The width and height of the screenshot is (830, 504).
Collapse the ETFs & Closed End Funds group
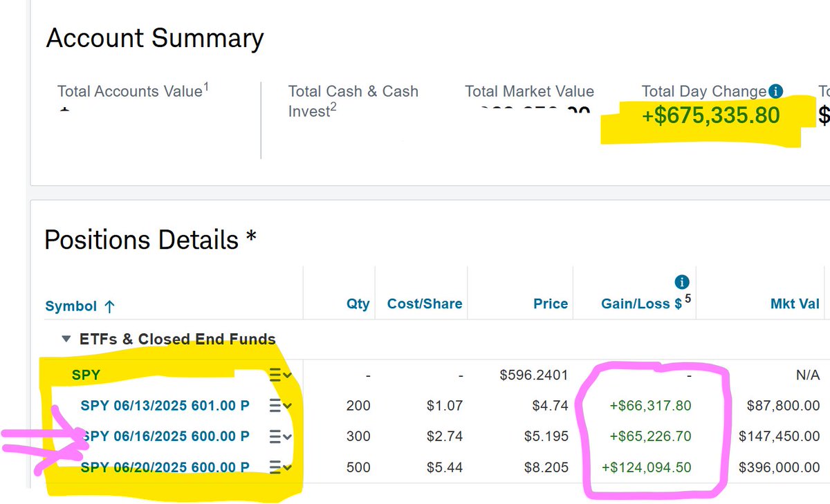tap(66, 339)
